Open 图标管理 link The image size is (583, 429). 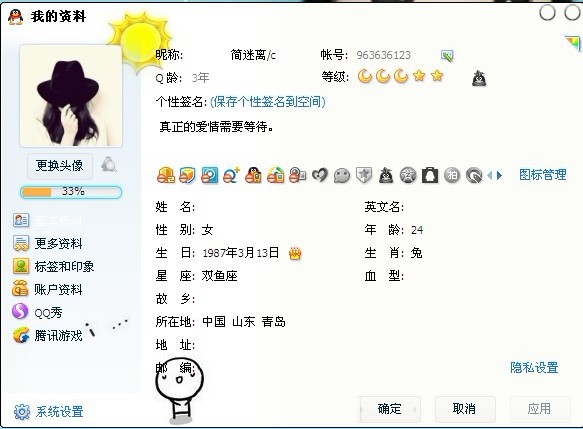click(x=542, y=175)
